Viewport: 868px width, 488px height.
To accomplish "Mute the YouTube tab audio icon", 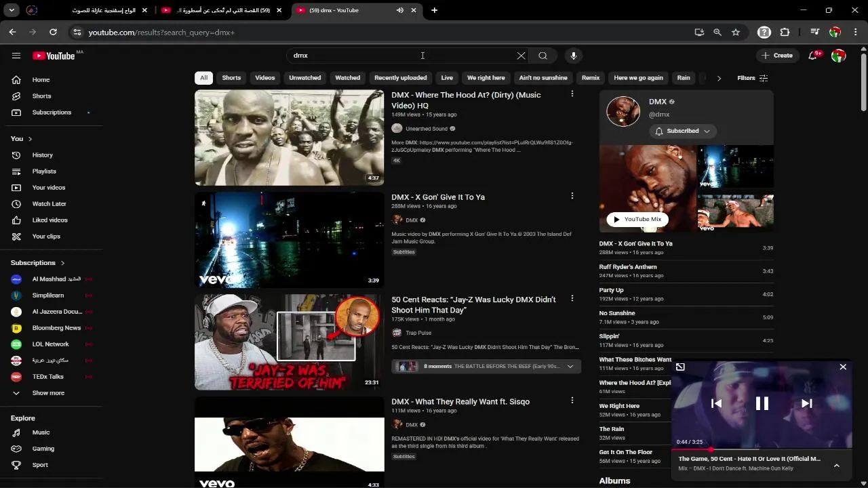I will click(x=400, y=10).
